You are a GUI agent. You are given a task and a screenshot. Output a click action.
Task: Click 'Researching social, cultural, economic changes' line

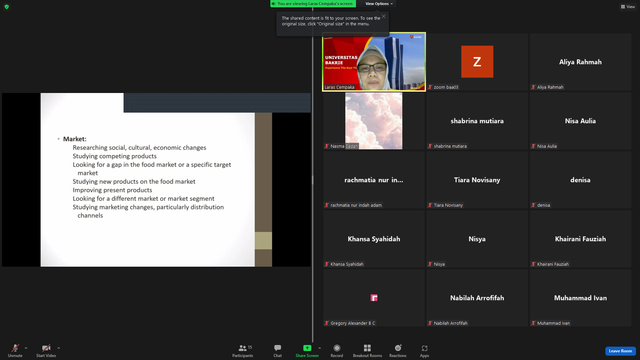[x=140, y=147]
